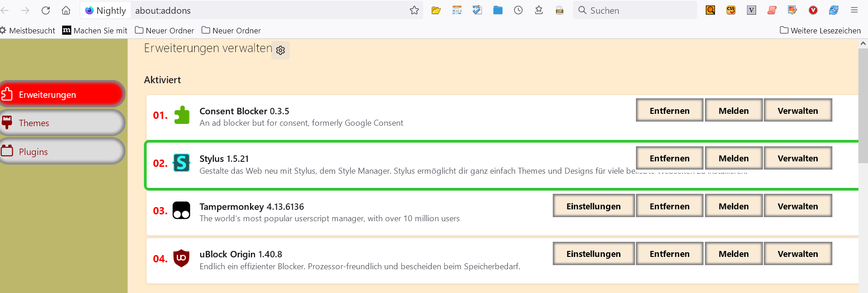Open the Firefox hamburger application menu
The height and width of the screenshot is (293, 868).
[854, 10]
